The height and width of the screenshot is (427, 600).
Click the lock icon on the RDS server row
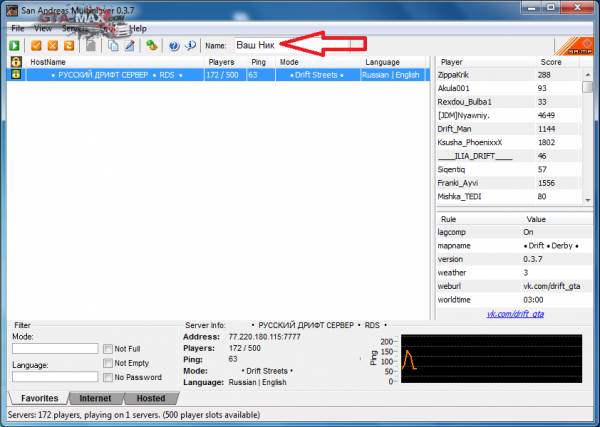[16, 74]
